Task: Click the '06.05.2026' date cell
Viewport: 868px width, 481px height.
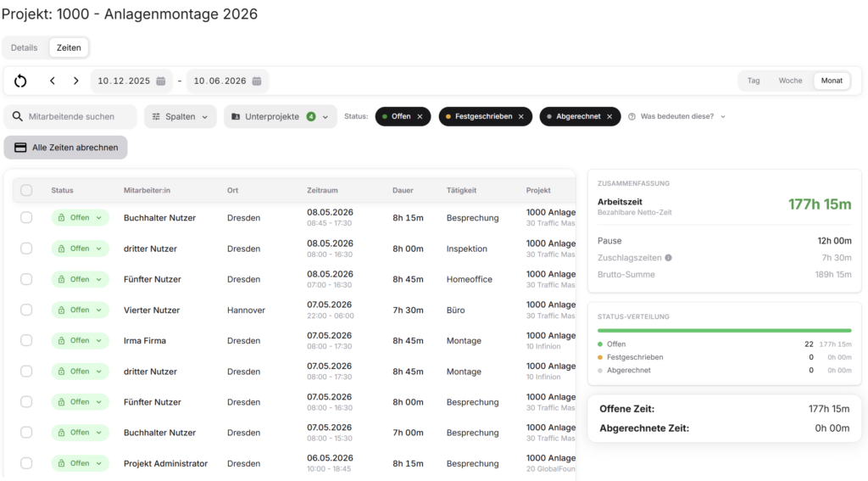Action: pyautogui.click(x=330, y=458)
